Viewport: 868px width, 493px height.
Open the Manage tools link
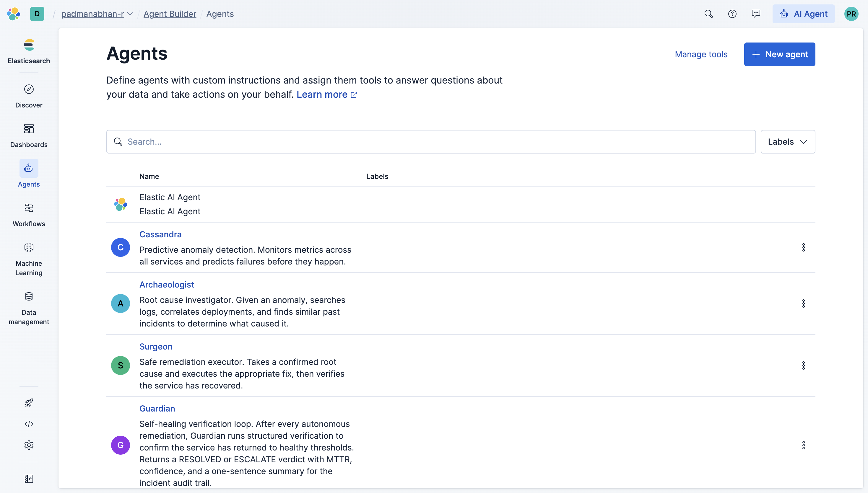(x=701, y=54)
